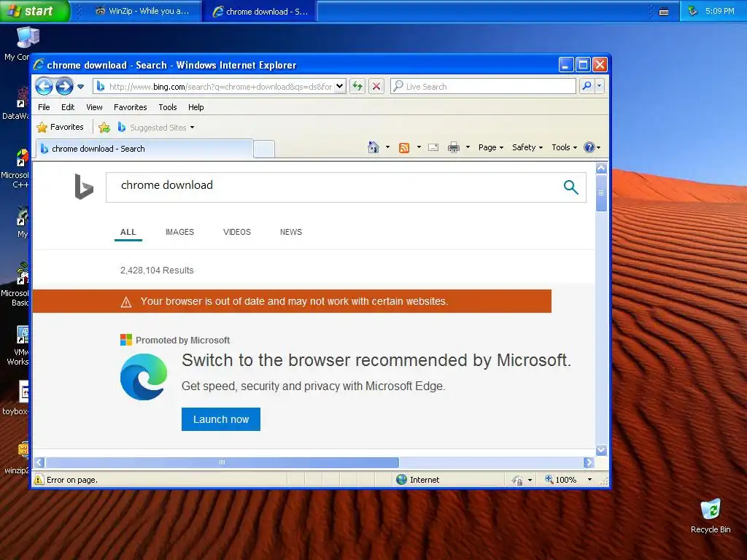Click 'Switch to the browser recommended by Microsoft' heading

[376, 360]
